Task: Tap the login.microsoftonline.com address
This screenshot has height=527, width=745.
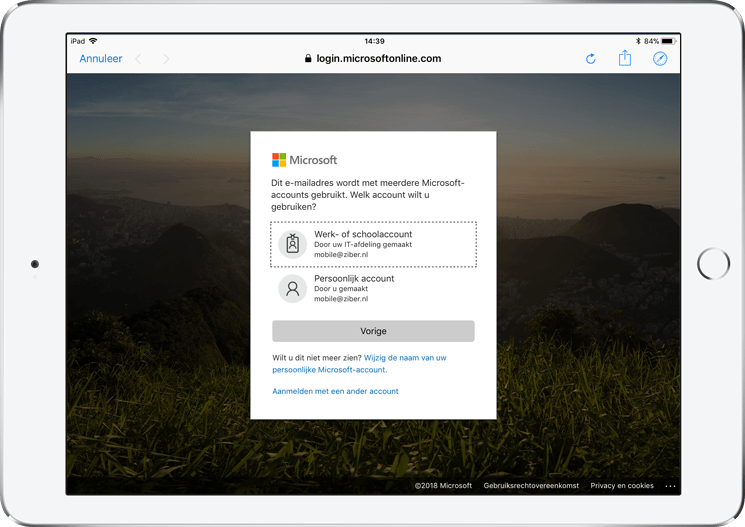Action: (x=379, y=58)
